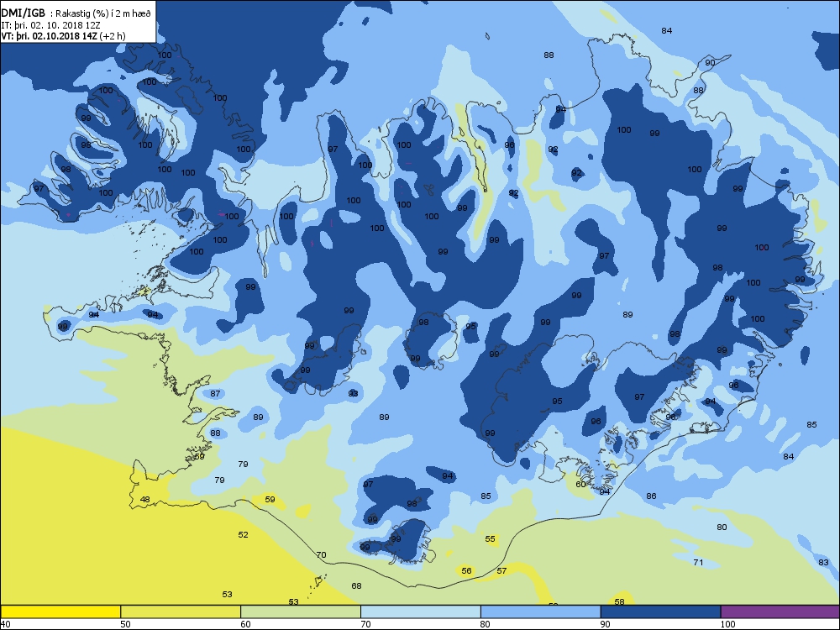Click the dark blue 90–100 legend swatch
Image resolution: width=840 pixels, height=630 pixels.
point(660,612)
